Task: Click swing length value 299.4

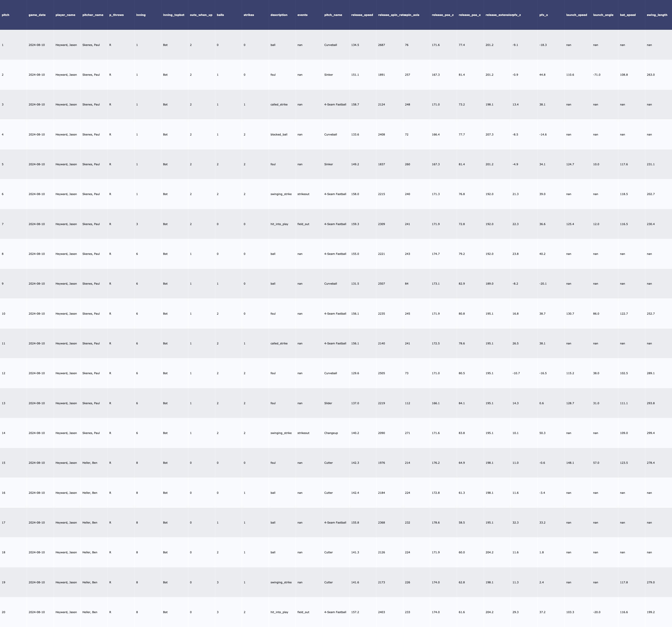Action: [x=651, y=433]
